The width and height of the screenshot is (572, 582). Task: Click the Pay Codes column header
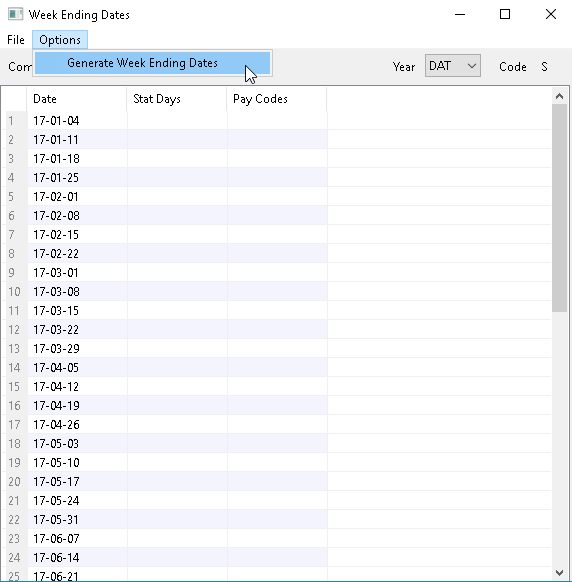277,99
